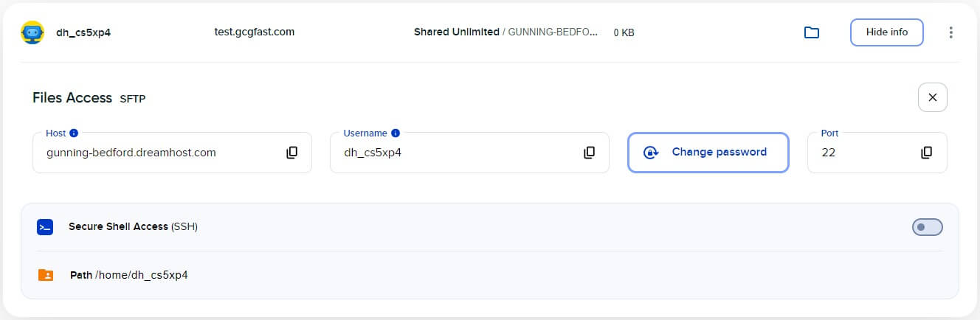
Task: Click the Port field showing 22
Action: (x=877, y=153)
